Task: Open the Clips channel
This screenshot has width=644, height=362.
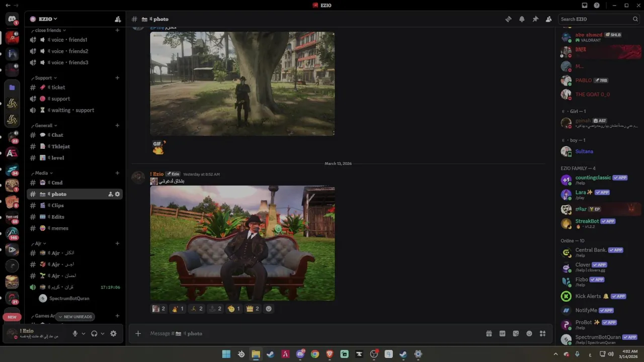Action: (x=74, y=206)
